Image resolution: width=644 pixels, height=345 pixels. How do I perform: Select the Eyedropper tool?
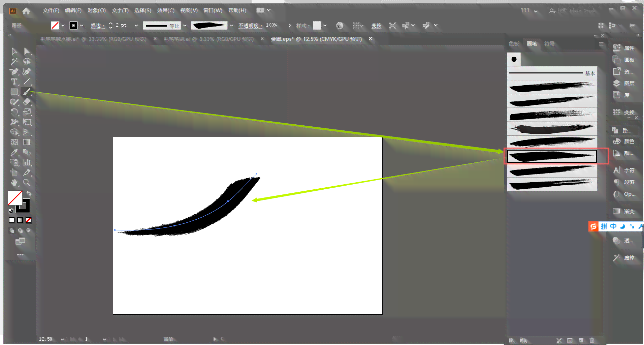coord(14,152)
